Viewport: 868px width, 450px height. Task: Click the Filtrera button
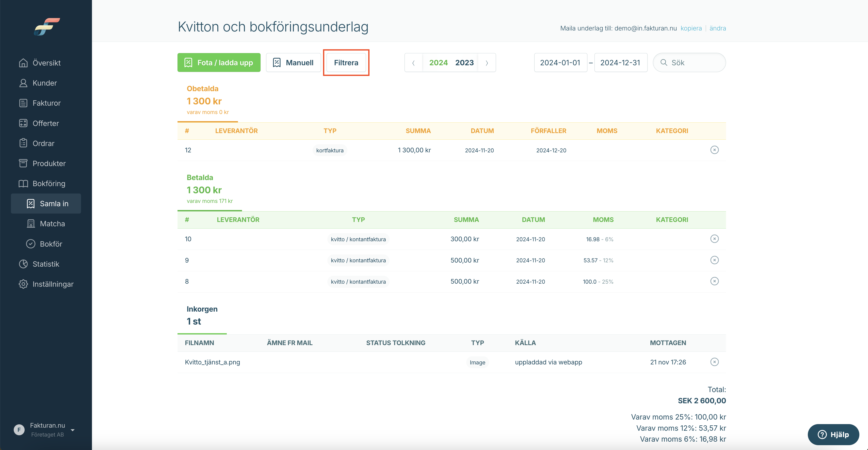tap(346, 63)
